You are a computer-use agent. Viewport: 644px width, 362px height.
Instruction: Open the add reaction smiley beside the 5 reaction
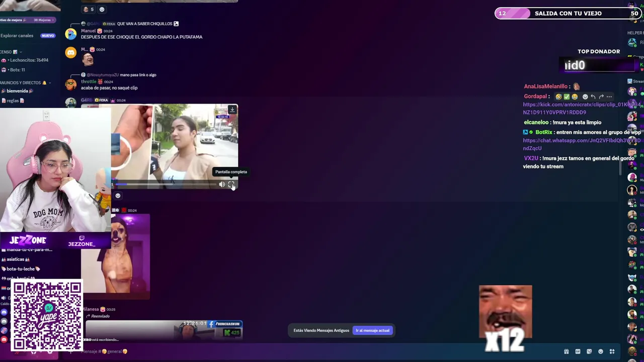point(102,9)
